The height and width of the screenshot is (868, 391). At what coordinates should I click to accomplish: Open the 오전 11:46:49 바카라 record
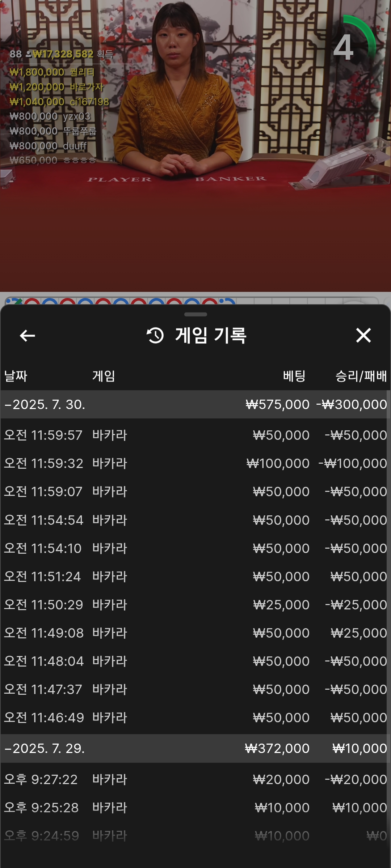click(x=195, y=718)
